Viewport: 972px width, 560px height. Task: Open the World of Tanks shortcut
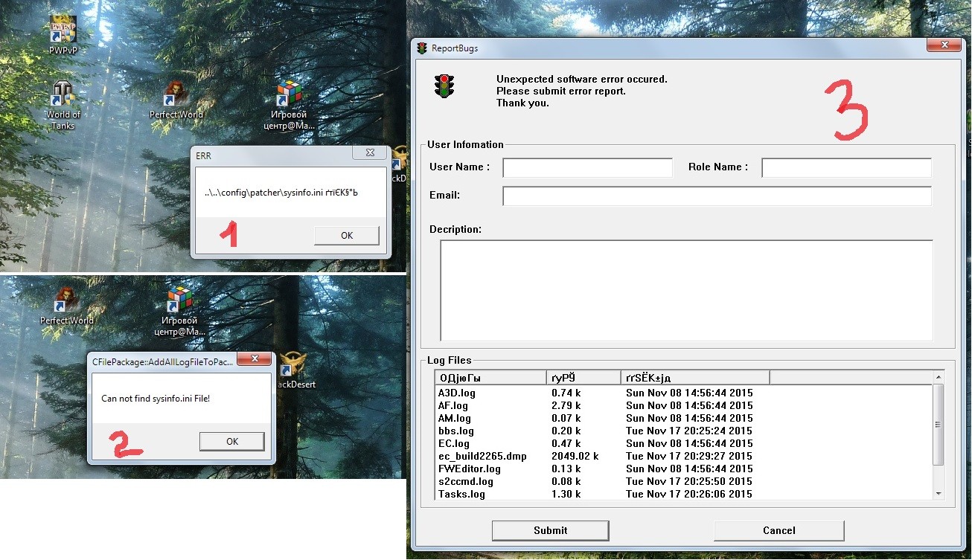[x=63, y=95]
